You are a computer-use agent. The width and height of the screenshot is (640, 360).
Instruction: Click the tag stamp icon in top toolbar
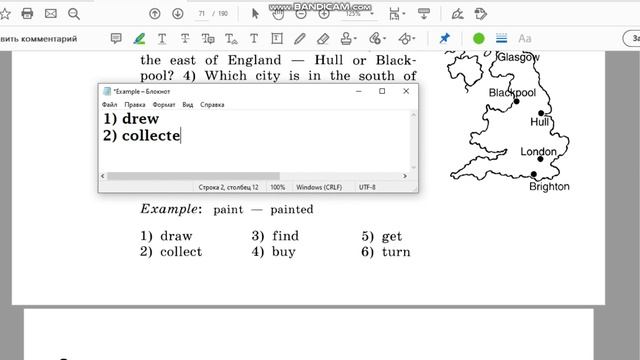[481, 14]
